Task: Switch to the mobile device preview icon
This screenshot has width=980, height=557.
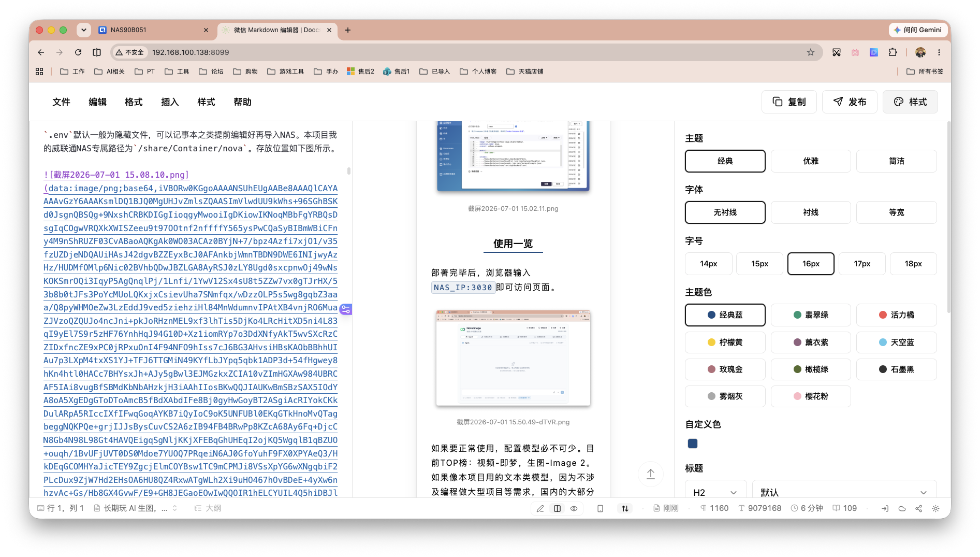Action: tap(600, 508)
